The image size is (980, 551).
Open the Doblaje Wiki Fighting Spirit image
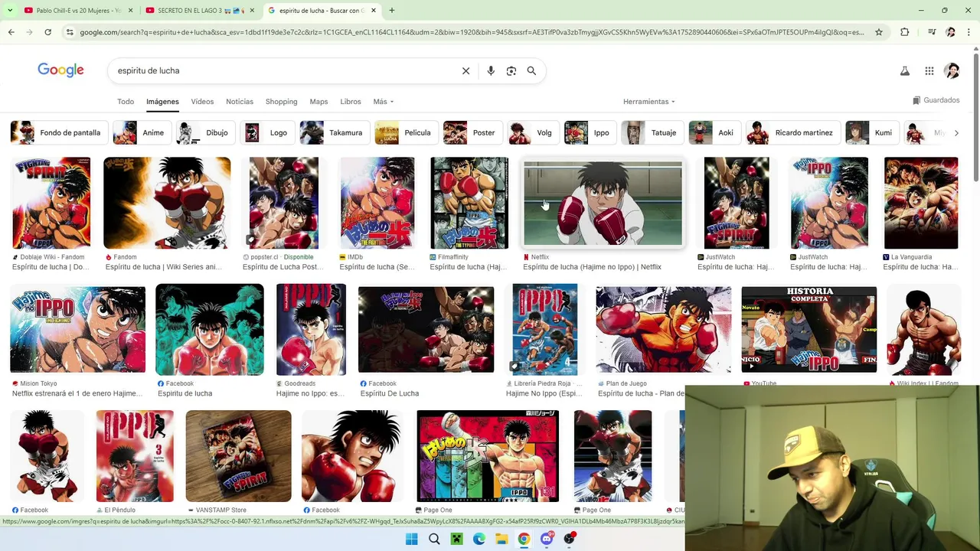pos(51,203)
